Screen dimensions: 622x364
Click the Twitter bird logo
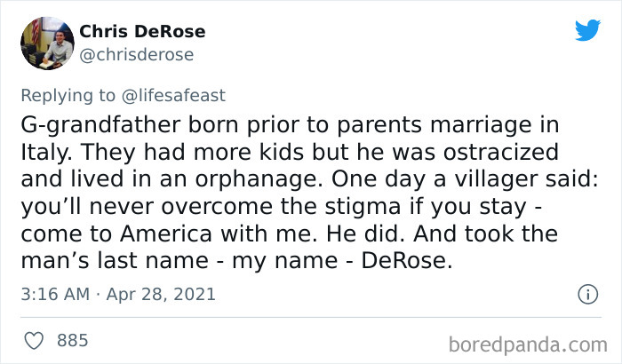pyautogui.click(x=587, y=30)
